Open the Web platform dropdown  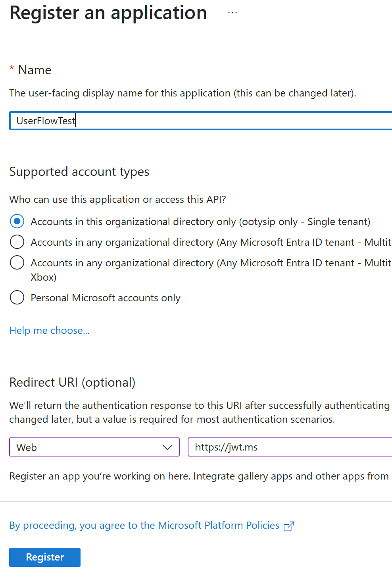point(94,447)
